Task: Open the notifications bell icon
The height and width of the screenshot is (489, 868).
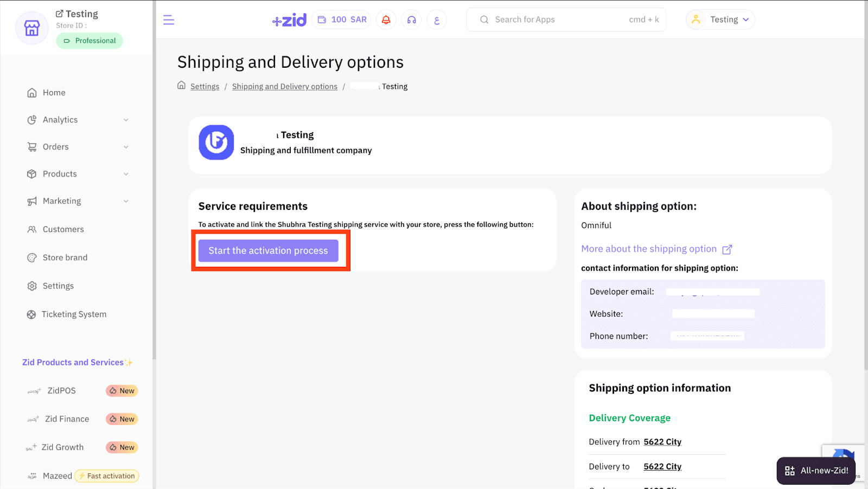Action: [386, 20]
